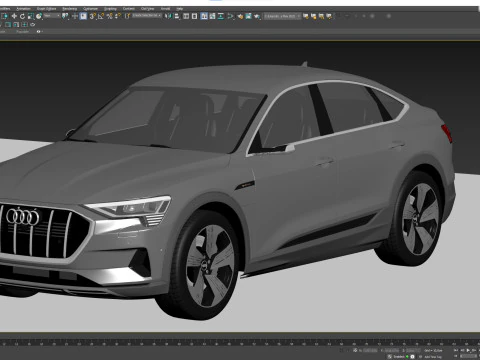Open the Help menu
480x360 pixels.
pos(180,9)
